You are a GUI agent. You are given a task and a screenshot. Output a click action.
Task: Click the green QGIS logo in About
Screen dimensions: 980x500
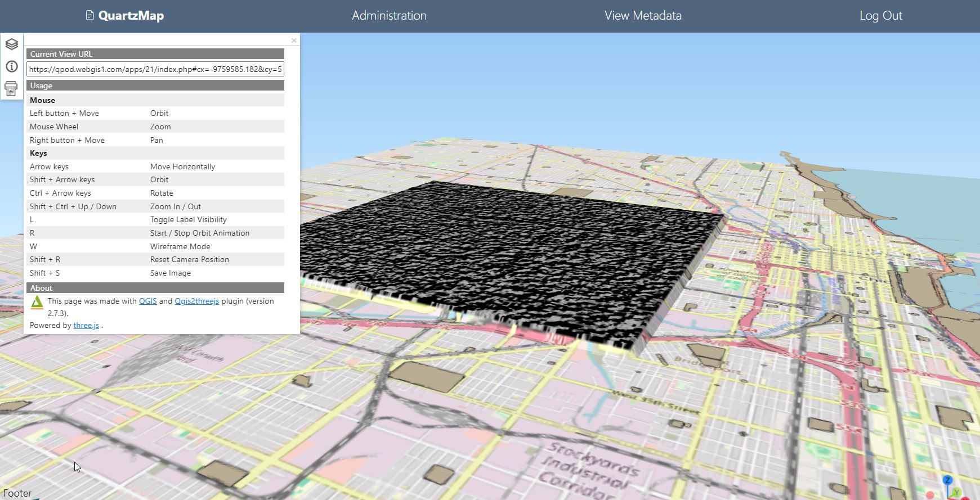pyautogui.click(x=37, y=303)
